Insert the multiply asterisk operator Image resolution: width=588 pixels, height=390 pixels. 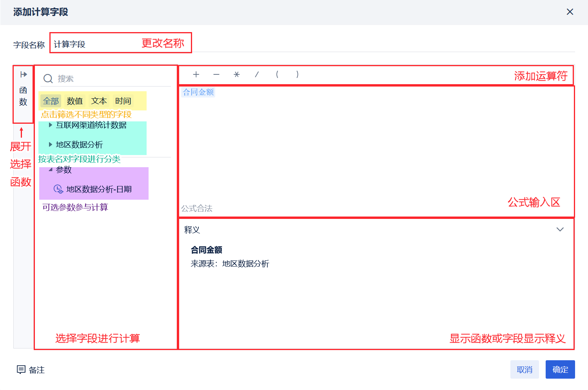point(236,74)
